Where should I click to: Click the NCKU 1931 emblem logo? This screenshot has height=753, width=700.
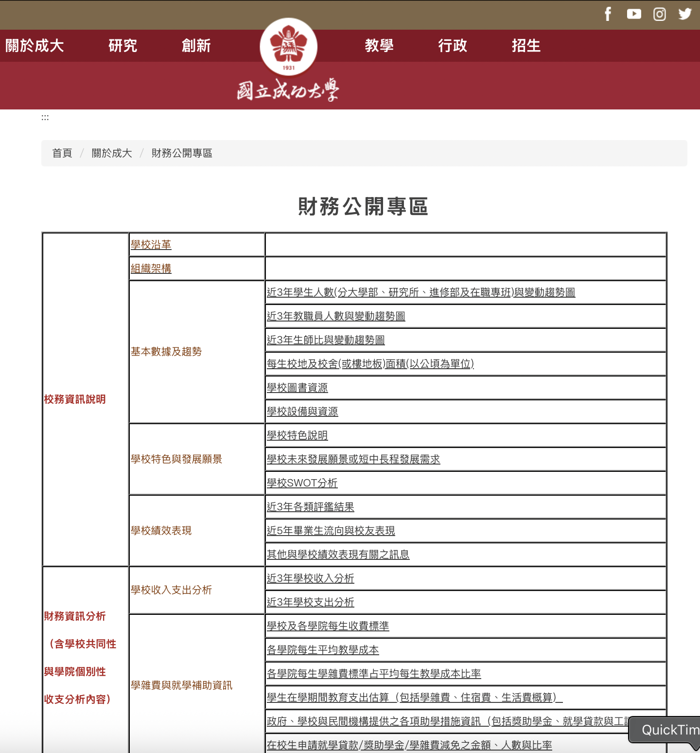coord(288,48)
